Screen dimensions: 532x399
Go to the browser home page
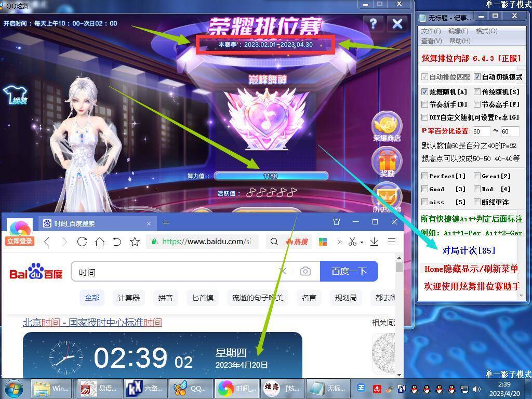pos(100,242)
